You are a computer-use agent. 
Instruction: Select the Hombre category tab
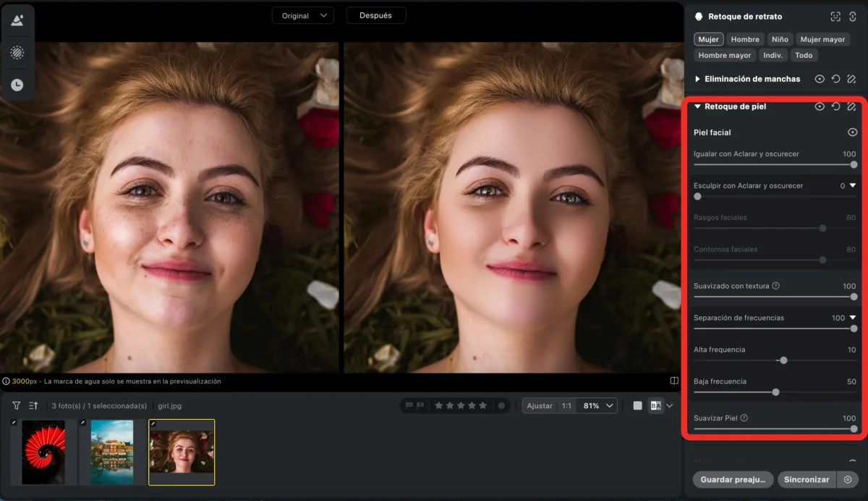click(x=745, y=39)
